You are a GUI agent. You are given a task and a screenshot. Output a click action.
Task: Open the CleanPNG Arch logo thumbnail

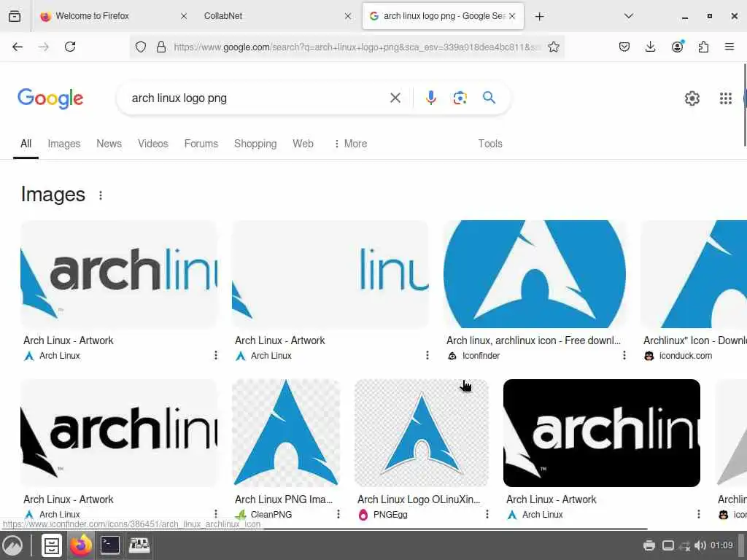tap(286, 433)
